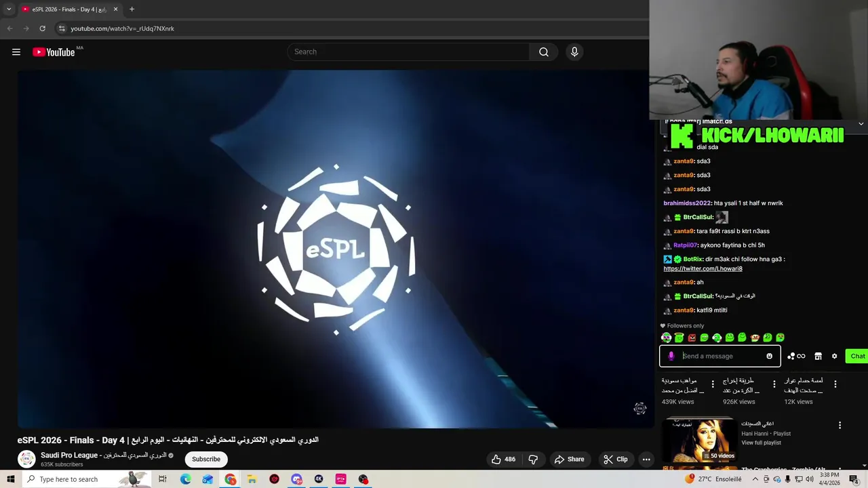Create a clip with Clip button
Image resolution: width=868 pixels, height=488 pixels.
coord(616,459)
